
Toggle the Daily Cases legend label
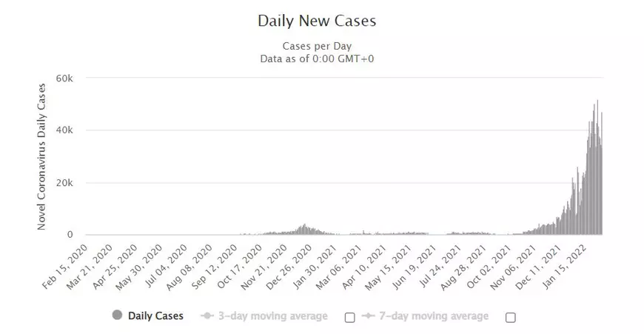155,316
